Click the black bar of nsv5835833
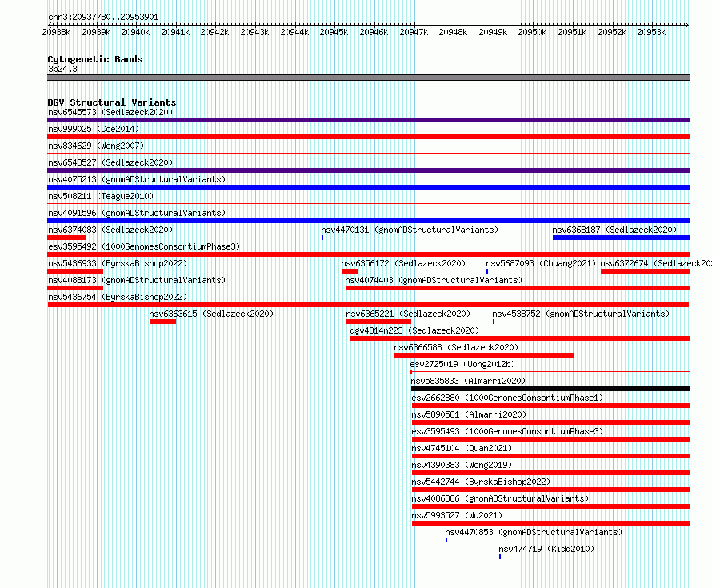Screen dimensions: 712x588 click(x=550, y=389)
